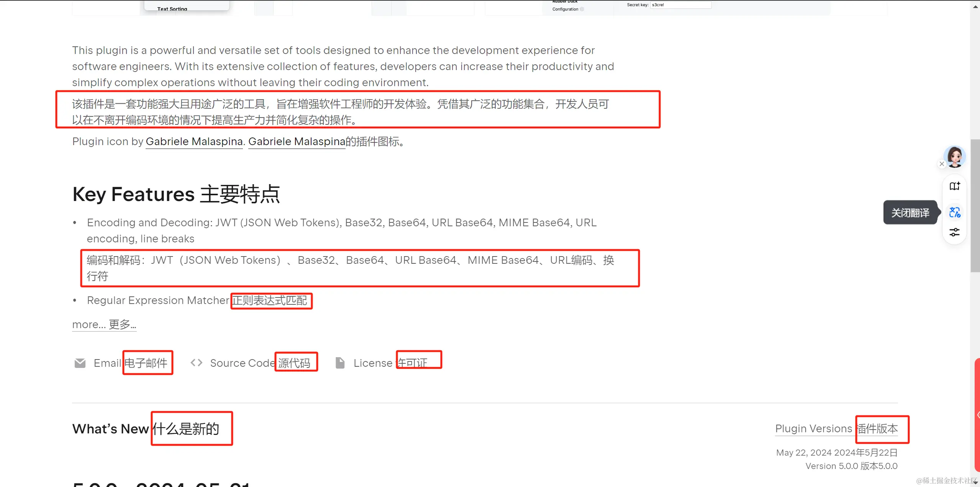Click the Secret key input field
The height and width of the screenshot is (487, 980).
pos(680,5)
